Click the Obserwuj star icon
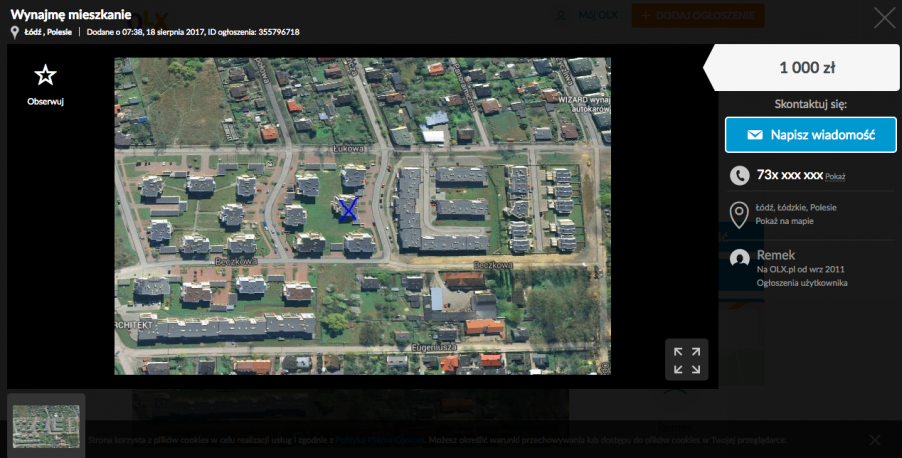This screenshot has height=458, width=902. [x=45, y=75]
